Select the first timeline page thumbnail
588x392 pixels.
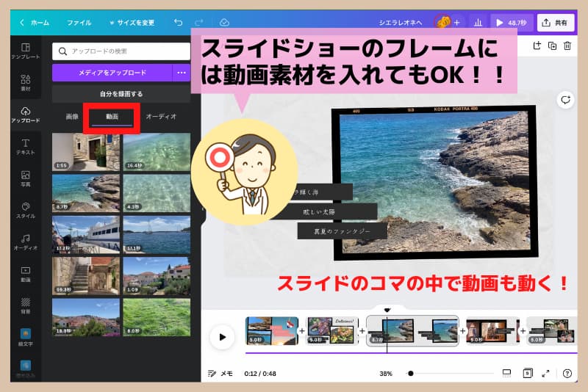click(272, 330)
